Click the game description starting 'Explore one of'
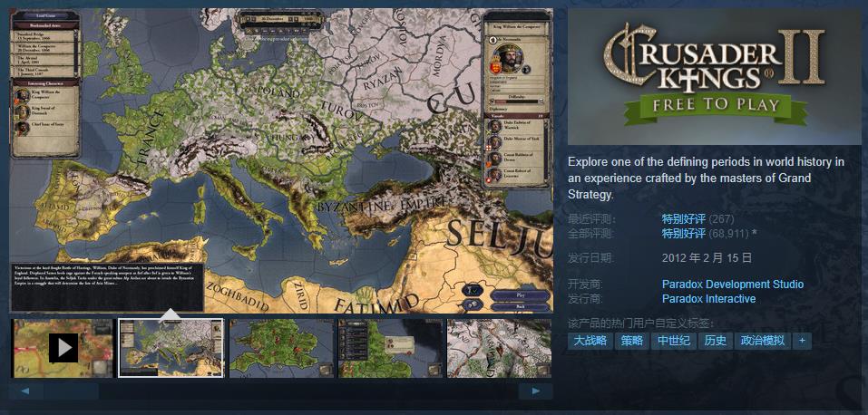 click(707, 179)
